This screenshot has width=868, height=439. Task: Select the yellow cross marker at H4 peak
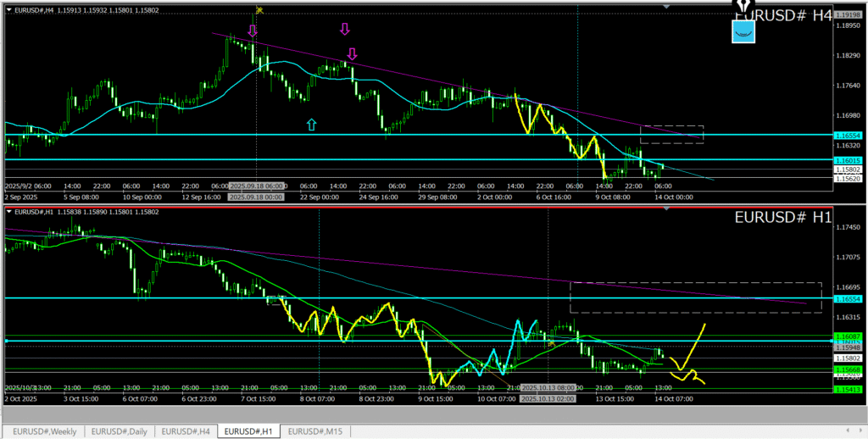(x=259, y=11)
